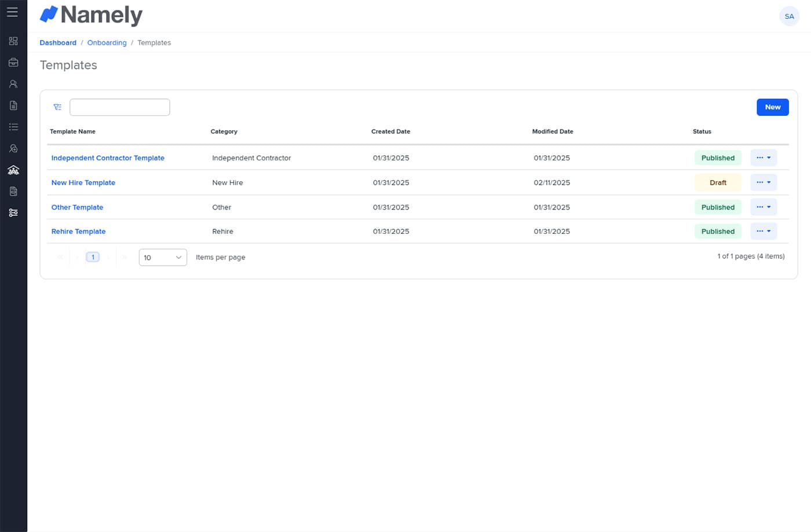Open the SA user avatar menu
Screen dimensions: 811x532
tap(789, 16)
